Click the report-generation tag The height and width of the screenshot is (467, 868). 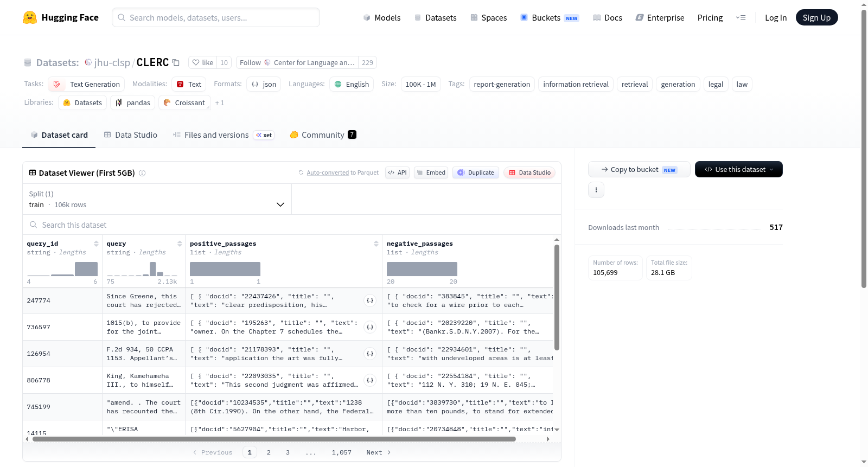pos(502,84)
